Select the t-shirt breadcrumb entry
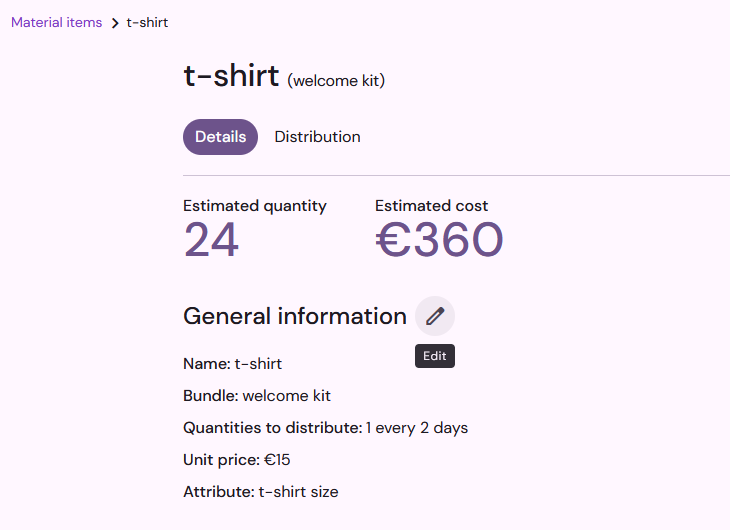This screenshot has width=730, height=530. [x=147, y=22]
